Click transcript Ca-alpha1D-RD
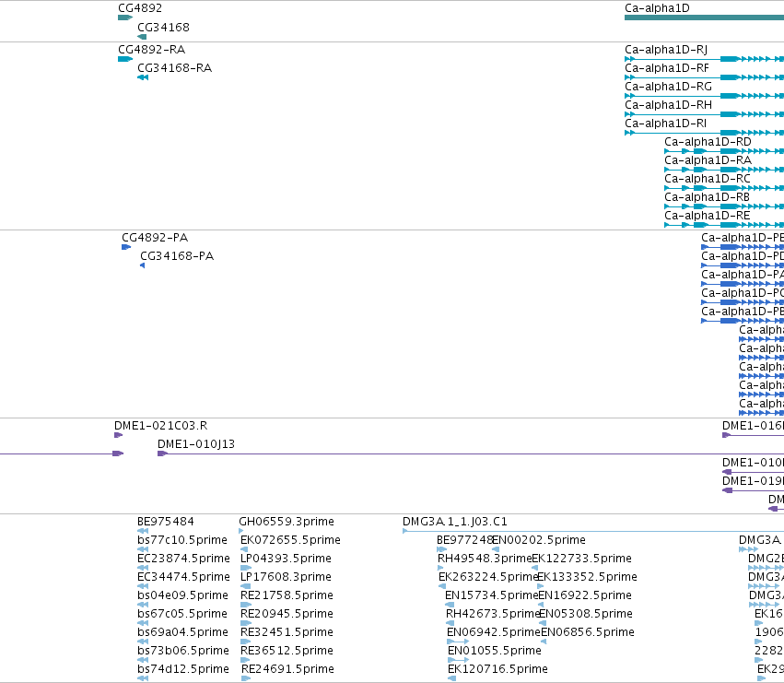The height and width of the screenshot is (683, 784). [x=708, y=142]
